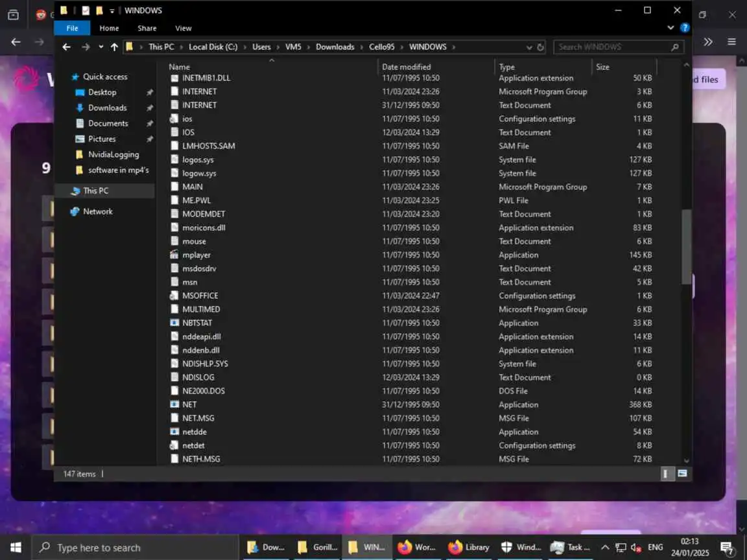Screen dimensions: 747x560
Task: Select mplayer application icon
Action: (174, 255)
